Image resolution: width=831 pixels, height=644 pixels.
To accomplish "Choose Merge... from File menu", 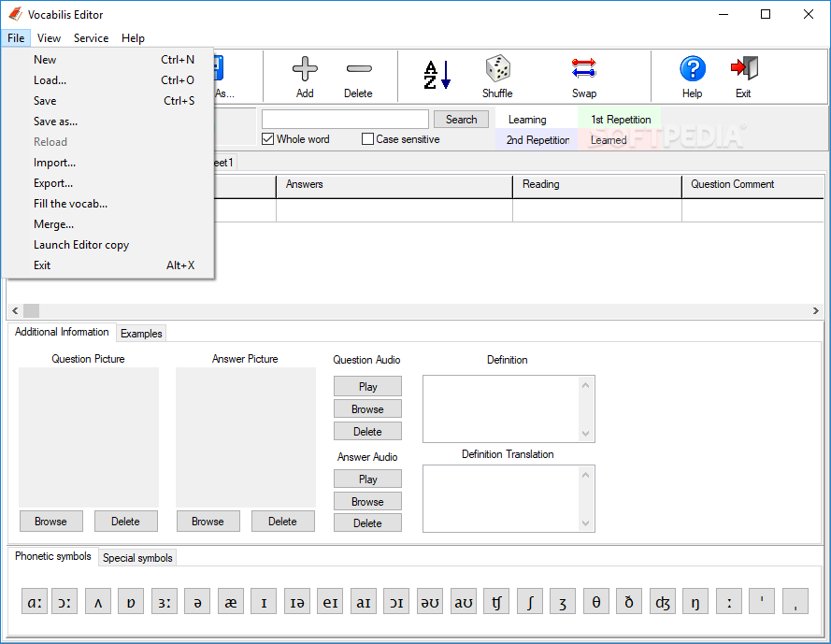I will point(108,224).
